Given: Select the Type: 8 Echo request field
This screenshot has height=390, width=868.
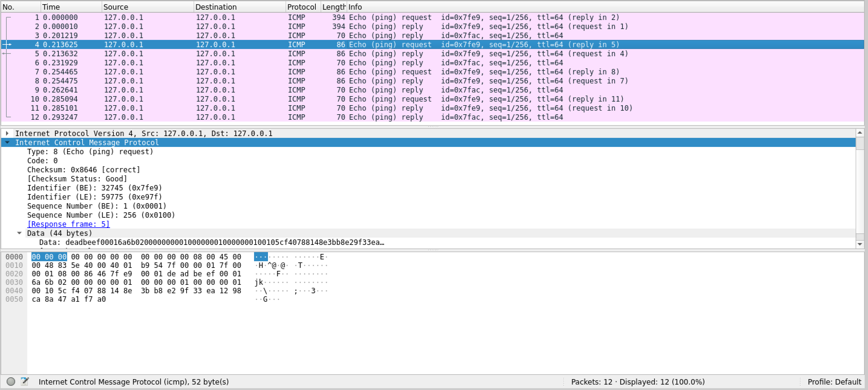Looking at the screenshot, I should click(x=90, y=151).
